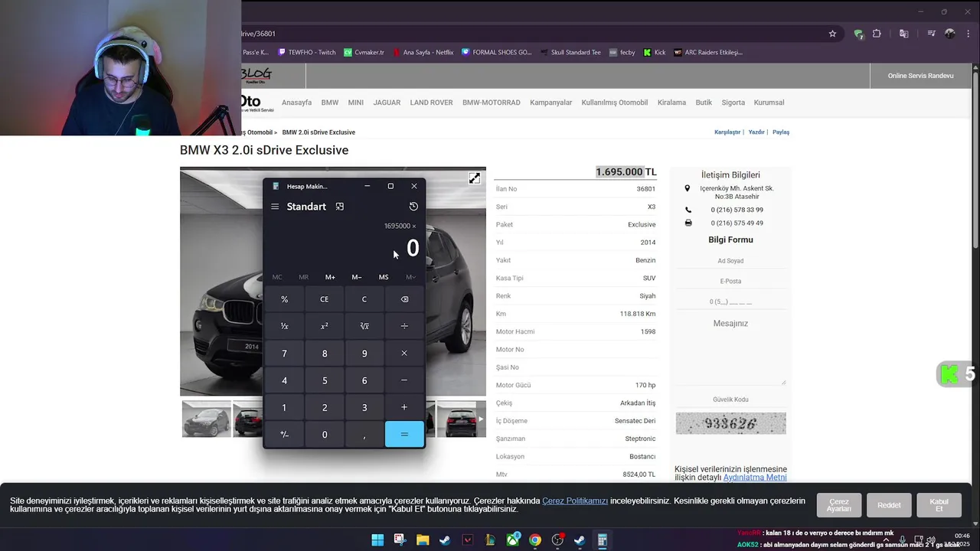Open the Xbox app from the taskbar
The height and width of the screenshot is (551, 980).
512,540
